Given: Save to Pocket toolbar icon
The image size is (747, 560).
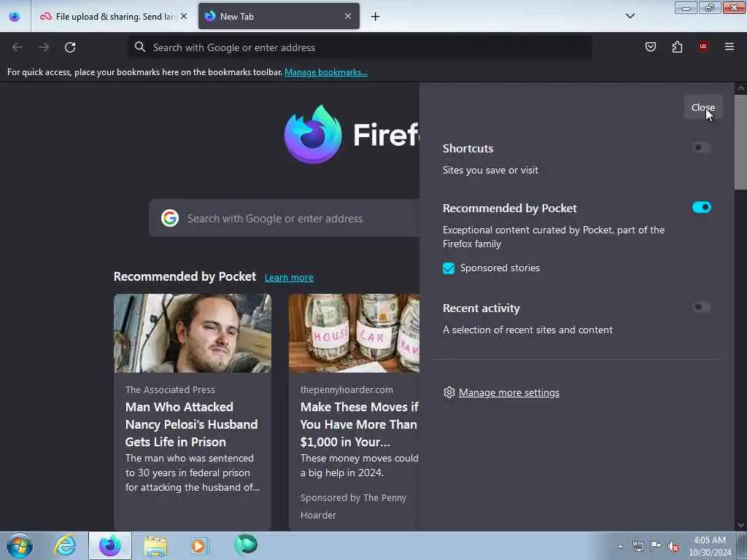Looking at the screenshot, I should pos(650,47).
